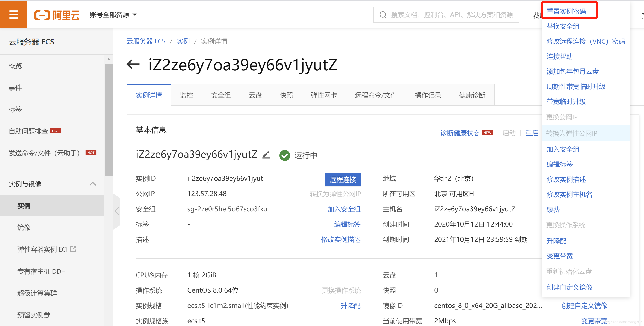Open 实例 breadcrumb link
This screenshot has height=326, width=644.
(183, 41)
